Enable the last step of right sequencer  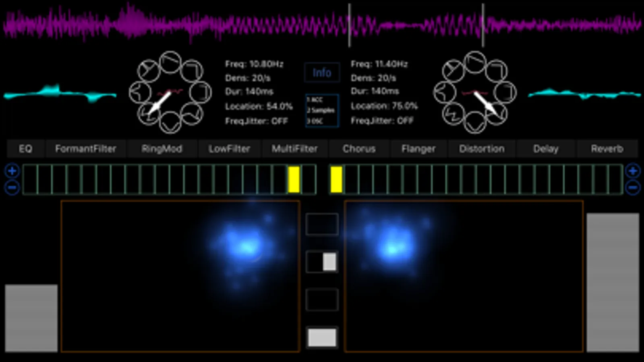point(616,179)
